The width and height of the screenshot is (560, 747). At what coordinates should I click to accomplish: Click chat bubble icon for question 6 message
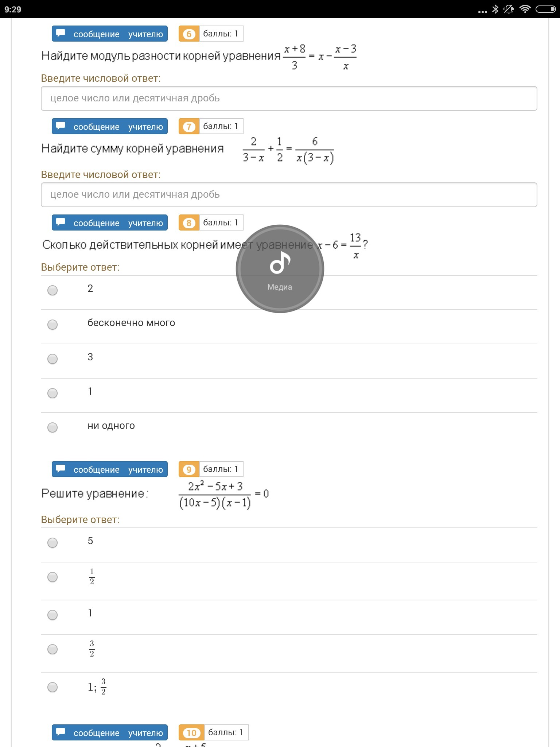pyautogui.click(x=61, y=34)
